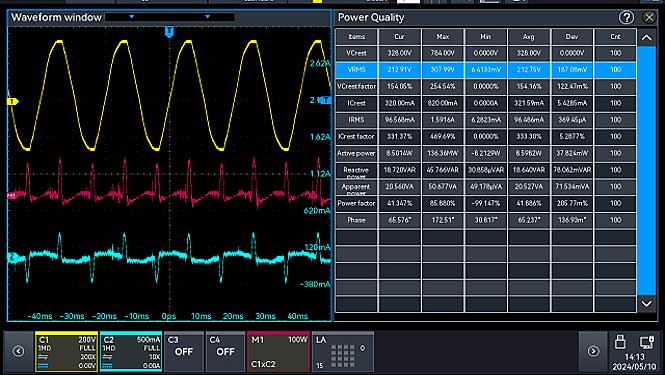Click the Reactive power current value 18.720VAR
The height and width of the screenshot is (375, 665).
(x=400, y=170)
